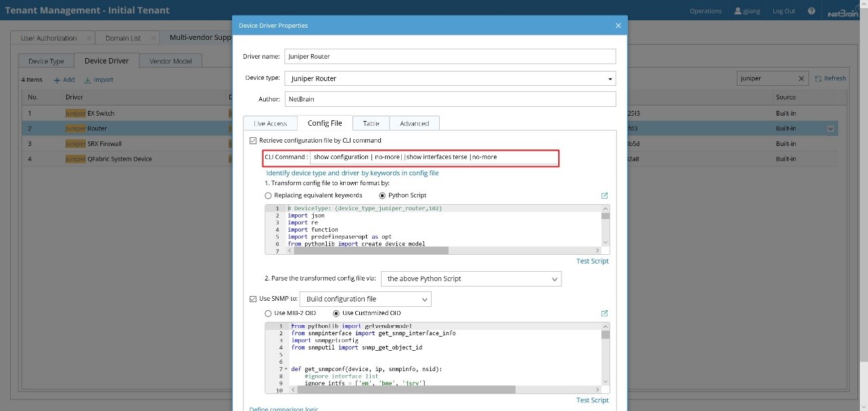Pop out the SNMP script editor

tap(604, 313)
